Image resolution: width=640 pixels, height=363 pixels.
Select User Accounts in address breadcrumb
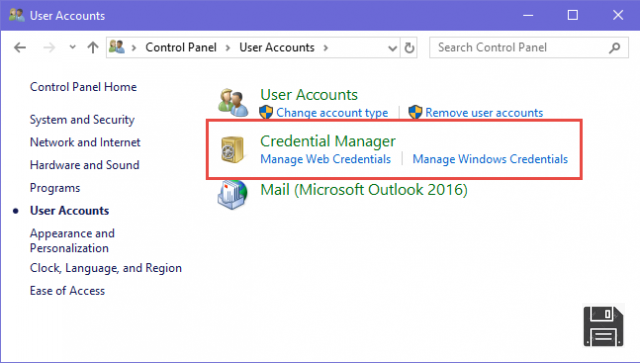click(277, 47)
